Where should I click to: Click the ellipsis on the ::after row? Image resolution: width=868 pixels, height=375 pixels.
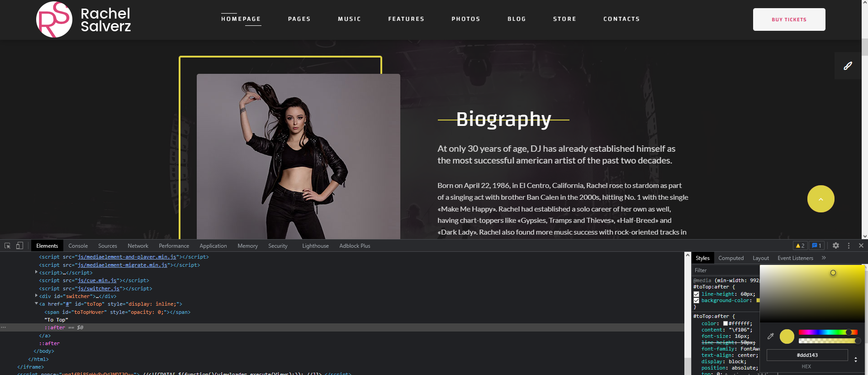(x=3, y=327)
